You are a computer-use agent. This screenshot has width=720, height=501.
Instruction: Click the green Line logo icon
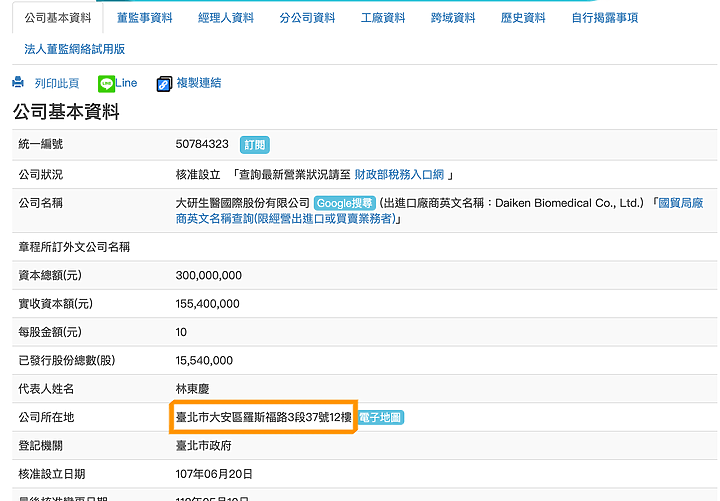tap(106, 84)
